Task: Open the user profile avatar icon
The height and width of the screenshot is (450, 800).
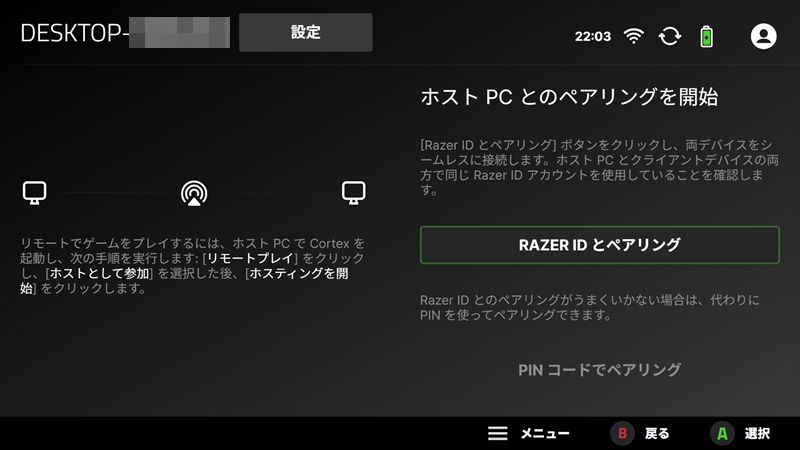Action: coord(763,36)
